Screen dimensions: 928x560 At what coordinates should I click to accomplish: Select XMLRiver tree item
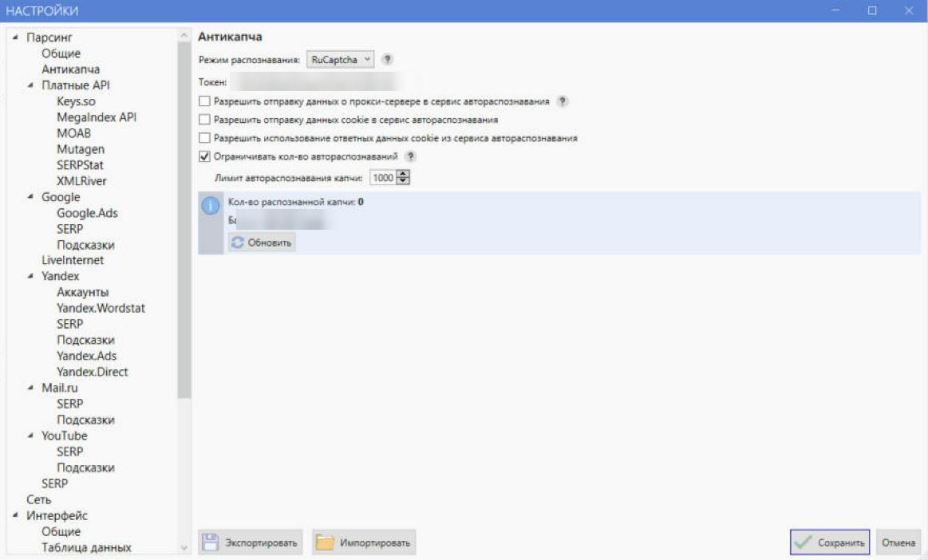pos(81,181)
